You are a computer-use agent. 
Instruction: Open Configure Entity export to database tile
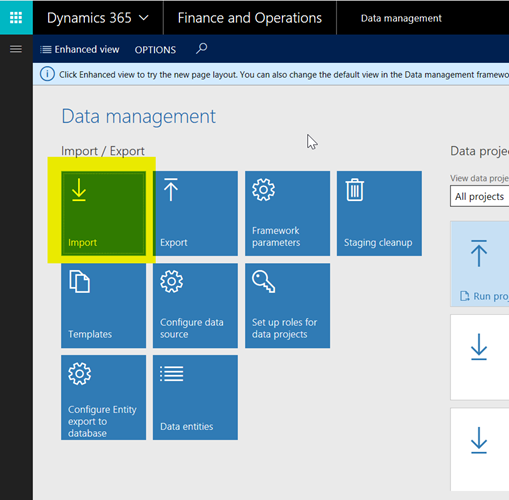pyautogui.click(x=103, y=397)
